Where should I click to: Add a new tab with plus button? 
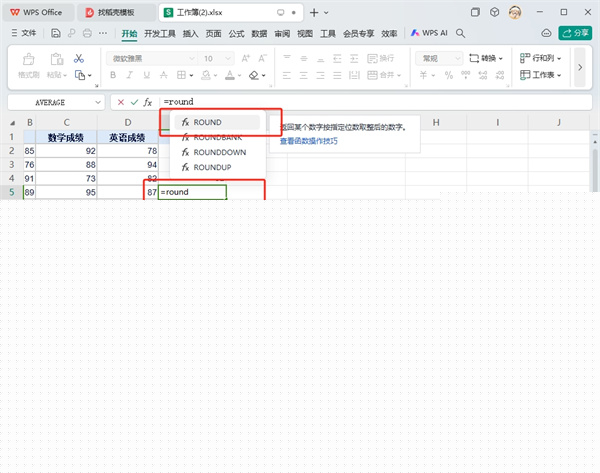(x=314, y=13)
